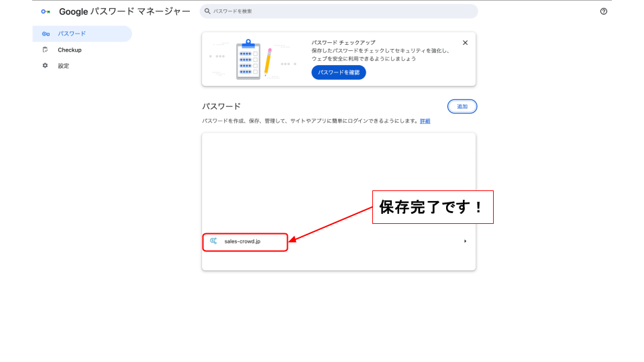Open the 詳細 link

425,121
